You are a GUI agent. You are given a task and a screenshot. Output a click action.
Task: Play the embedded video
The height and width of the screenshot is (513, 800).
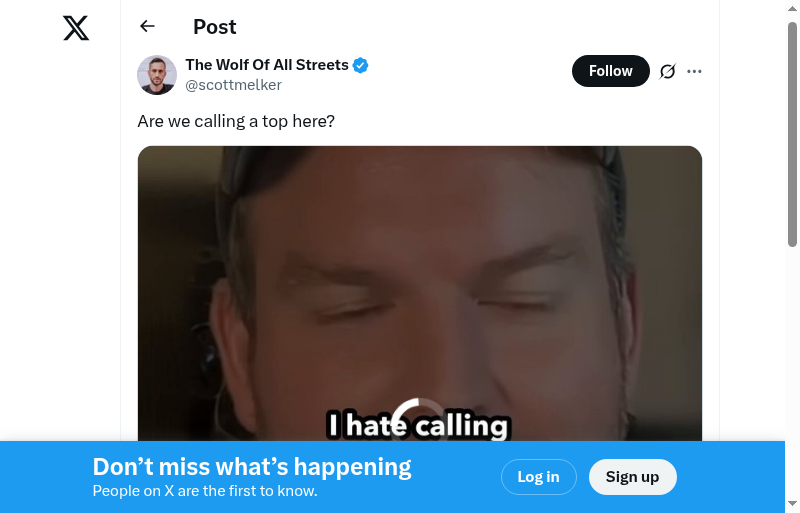click(419, 294)
